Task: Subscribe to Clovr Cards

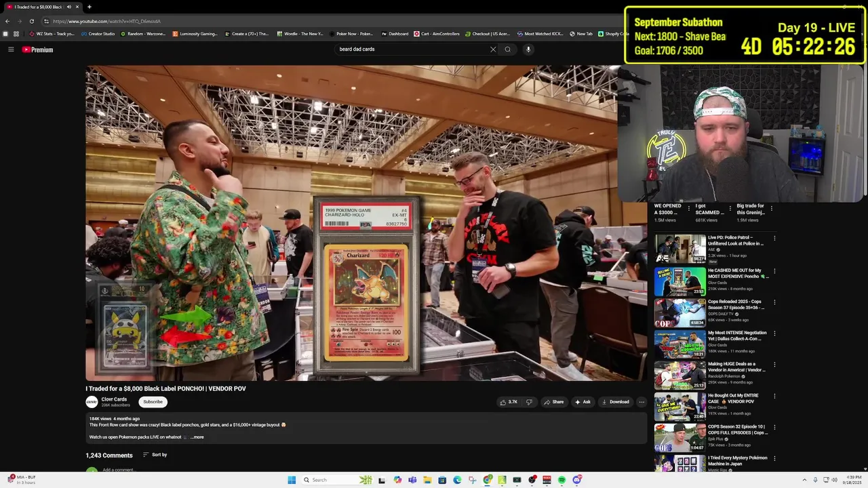Action: [x=153, y=402]
